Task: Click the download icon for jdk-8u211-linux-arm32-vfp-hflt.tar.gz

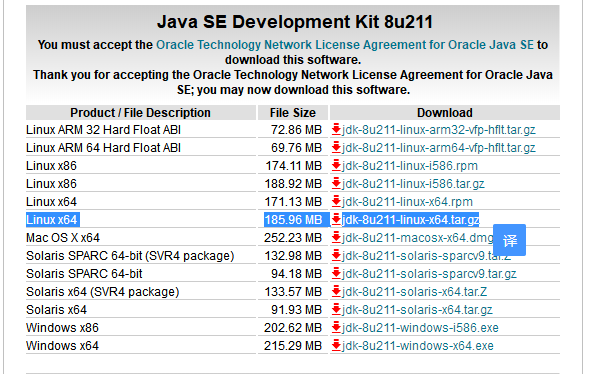Action: click(336, 130)
